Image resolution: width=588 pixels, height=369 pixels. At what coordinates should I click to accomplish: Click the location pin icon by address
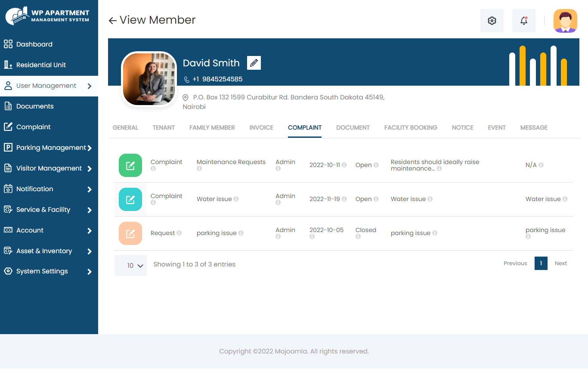coord(186,98)
